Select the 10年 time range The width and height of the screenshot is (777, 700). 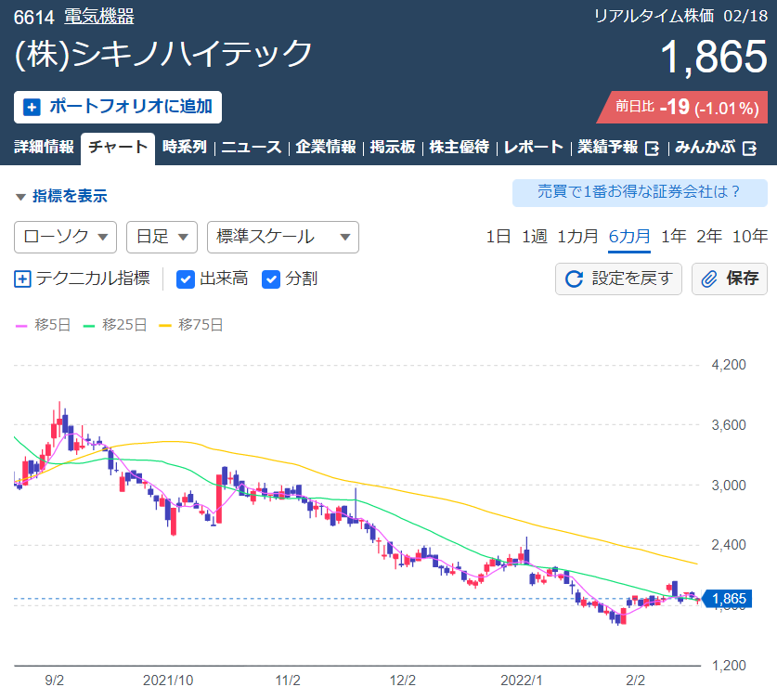[750, 237]
